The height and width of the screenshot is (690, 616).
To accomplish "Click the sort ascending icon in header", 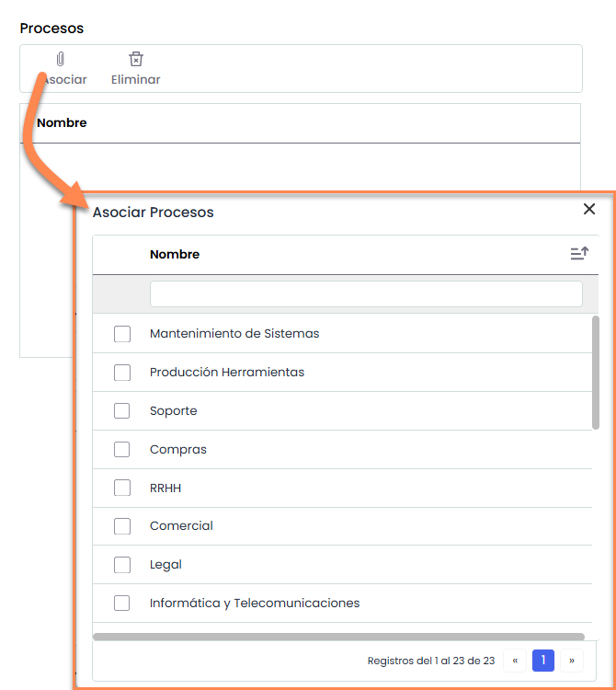I will tap(578, 254).
